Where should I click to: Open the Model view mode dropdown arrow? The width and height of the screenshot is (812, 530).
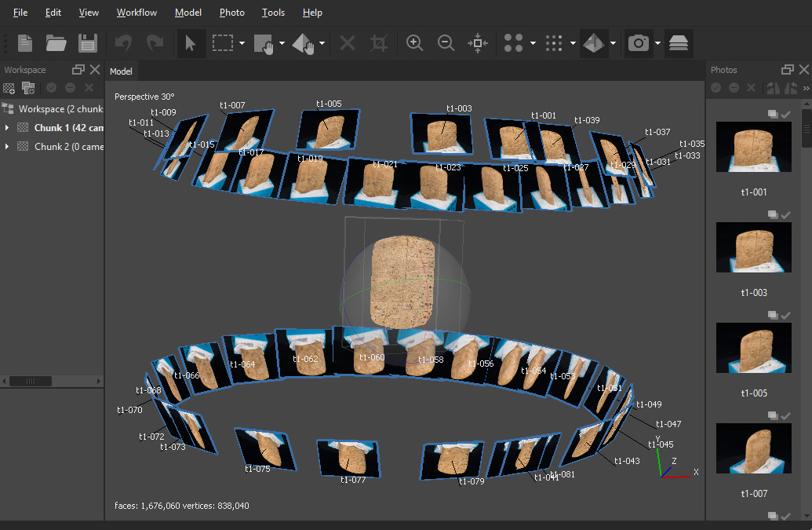614,43
